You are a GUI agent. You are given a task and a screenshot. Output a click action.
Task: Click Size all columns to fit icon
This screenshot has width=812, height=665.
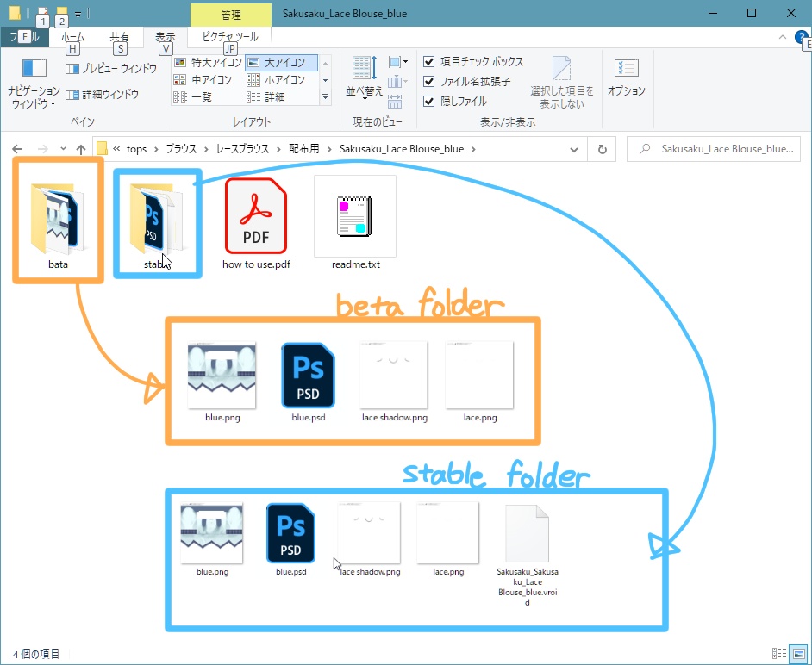coord(395,102)
